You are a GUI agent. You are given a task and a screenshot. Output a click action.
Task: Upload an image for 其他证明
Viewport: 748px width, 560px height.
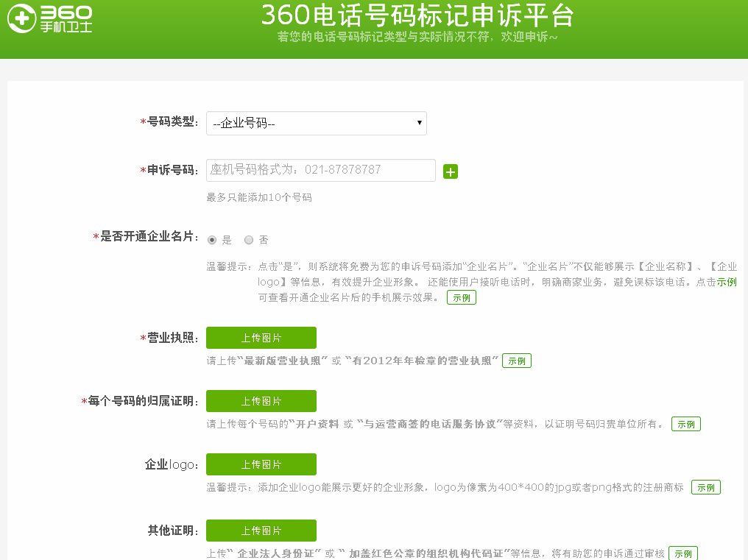(261, 530)
